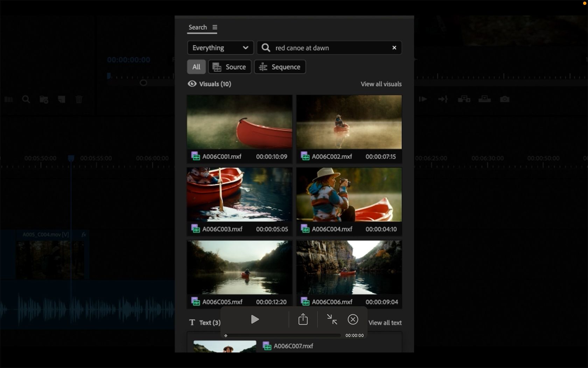Image resolution: width=588 pixels, height=368 pixels.
Task: Switch to the Search tab
Action: click(x=197, y=27)
